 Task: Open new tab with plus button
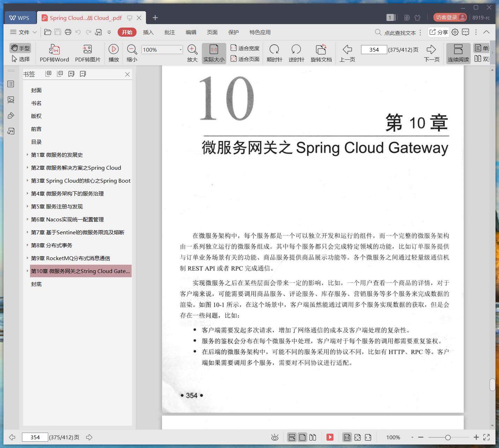pos(155,17)
